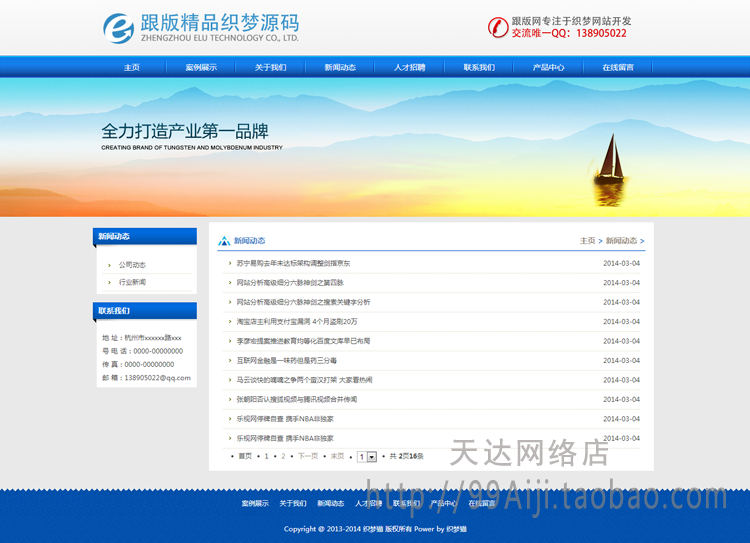Viewport: 750px width, 543px height.
Task: Go to 首页 in pagination
Action: click(245, 456)
